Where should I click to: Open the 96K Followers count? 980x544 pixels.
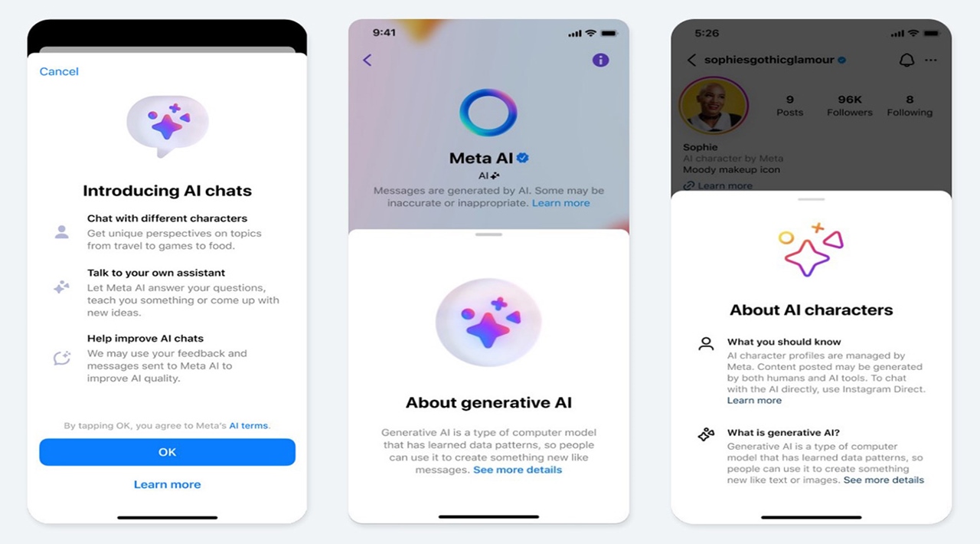pos(850,106)
